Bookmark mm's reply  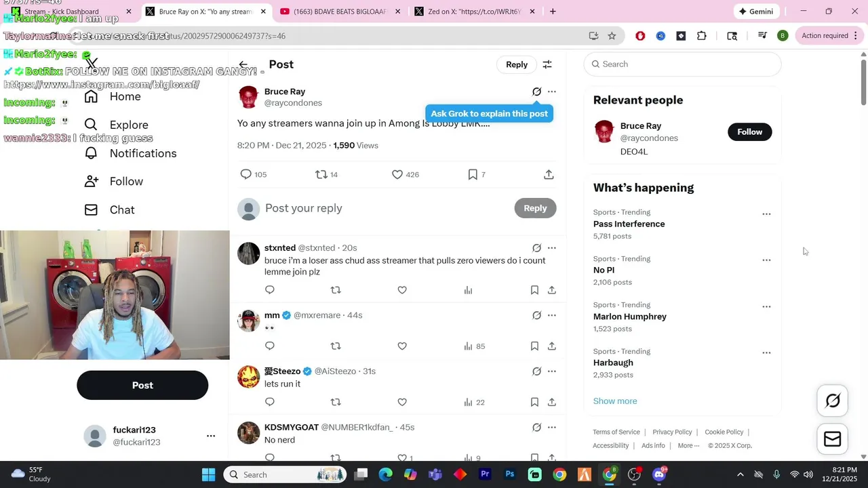[x=534, y=346]
